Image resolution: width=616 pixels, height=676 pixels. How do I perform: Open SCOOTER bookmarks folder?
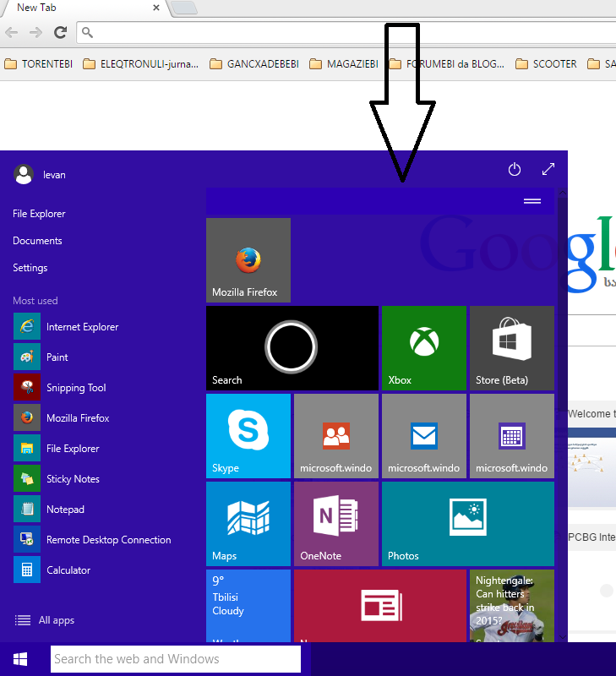(x=546, y=64)
